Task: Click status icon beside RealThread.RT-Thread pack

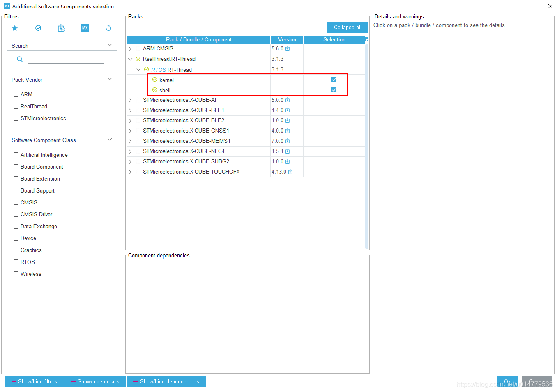Action: [138, 59]
